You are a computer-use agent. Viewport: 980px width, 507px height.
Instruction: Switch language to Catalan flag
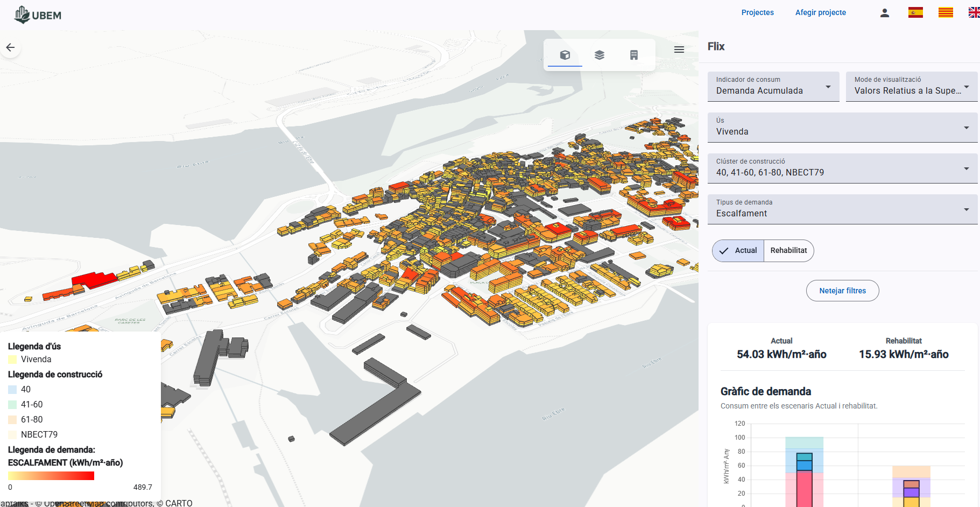coord(946,12)
